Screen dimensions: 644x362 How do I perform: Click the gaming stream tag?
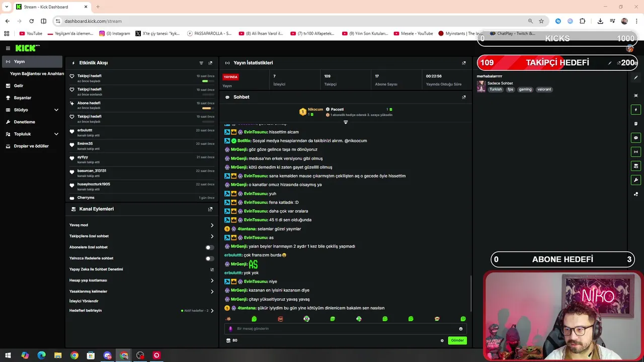(525, 89)
